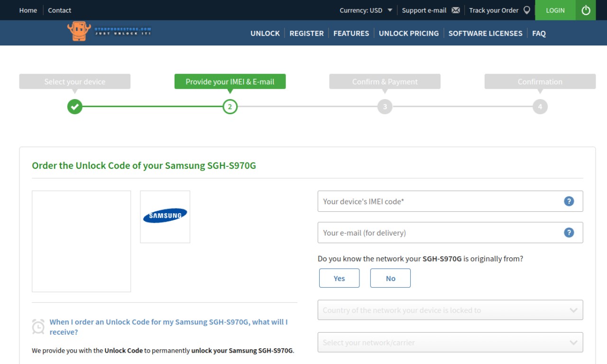
Task: Click the alarm clock icon beside the FAQ question
Action: [x=38, y=326]
